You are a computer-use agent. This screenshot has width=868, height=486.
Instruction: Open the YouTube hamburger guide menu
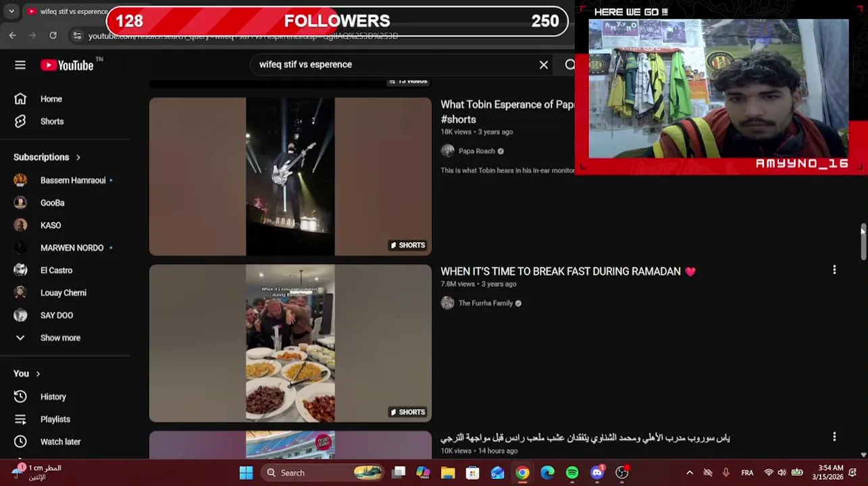click(x=20, y=65)
